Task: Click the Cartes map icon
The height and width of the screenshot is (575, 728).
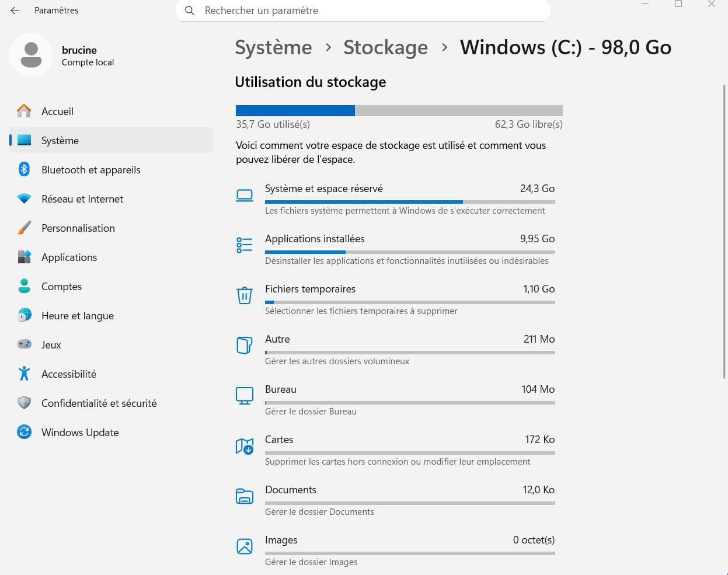Action: [x=245, y=447]
